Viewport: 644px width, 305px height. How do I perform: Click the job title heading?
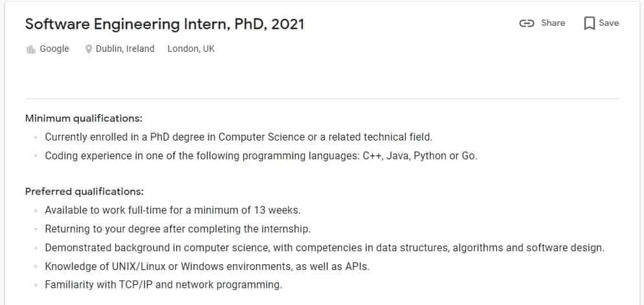[164, 24]
